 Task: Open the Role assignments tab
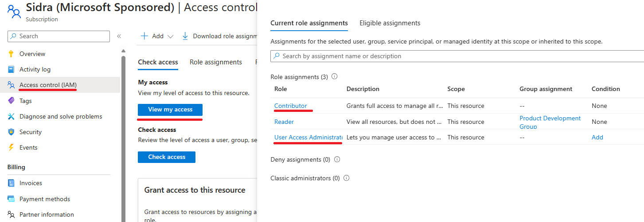tap(216, 62)
